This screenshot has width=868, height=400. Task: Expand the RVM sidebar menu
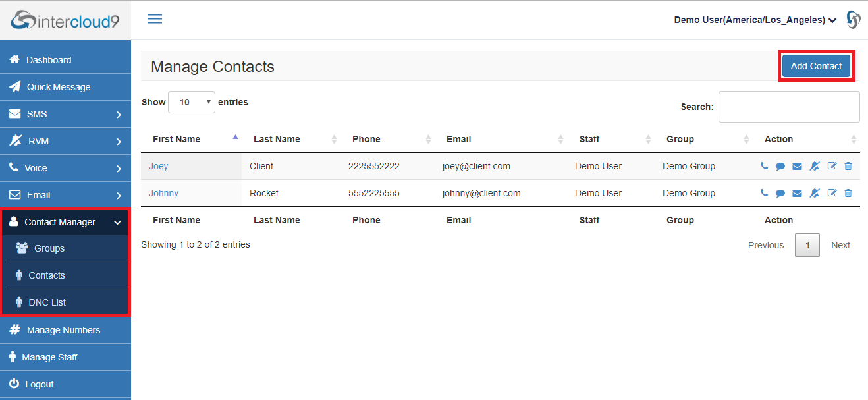pyautogui.click(x=65, y=141)
